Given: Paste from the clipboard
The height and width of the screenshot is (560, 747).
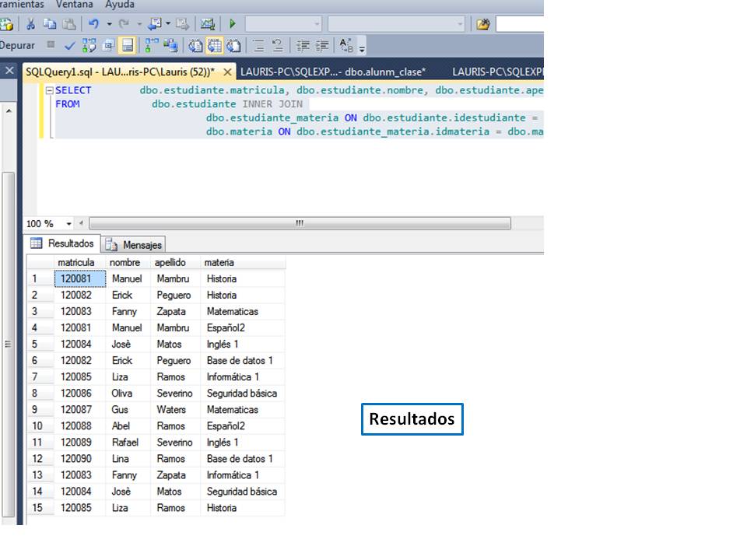Looking at the screenshot, I should pos(67,23).
